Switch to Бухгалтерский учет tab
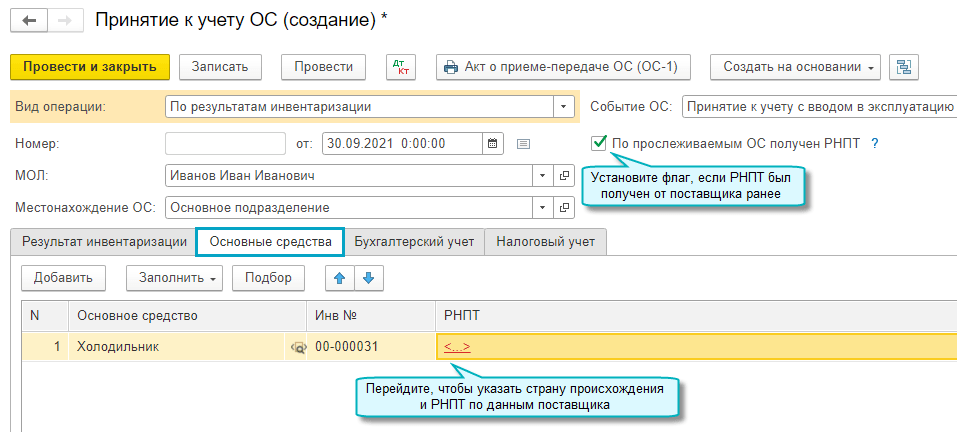 pos(414,241)
